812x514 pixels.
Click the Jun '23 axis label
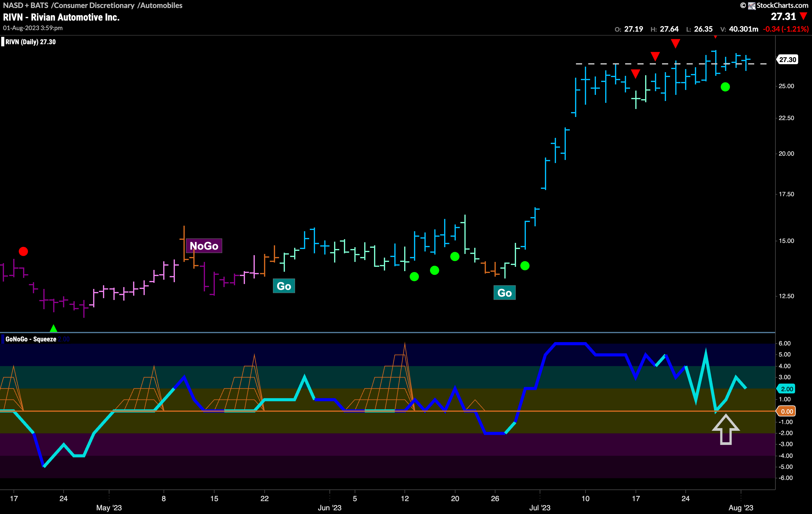click(x=329, y=508)
